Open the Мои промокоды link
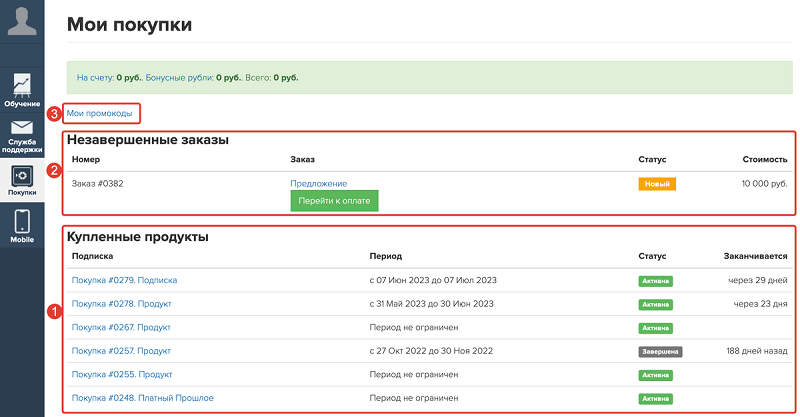This screenshot has width=800, height=417. click(x=99, y=113)
